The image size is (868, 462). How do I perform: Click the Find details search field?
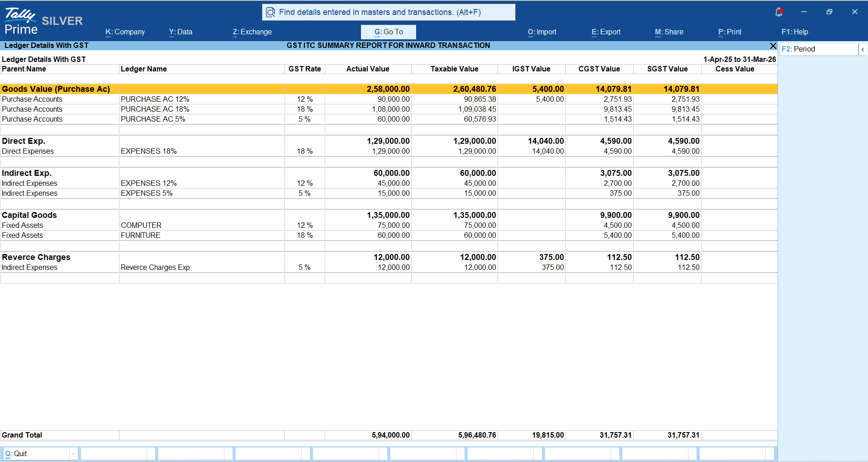389,12
